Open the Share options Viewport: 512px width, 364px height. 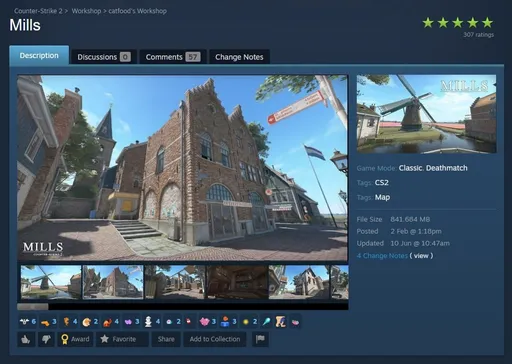coord(166,339)
